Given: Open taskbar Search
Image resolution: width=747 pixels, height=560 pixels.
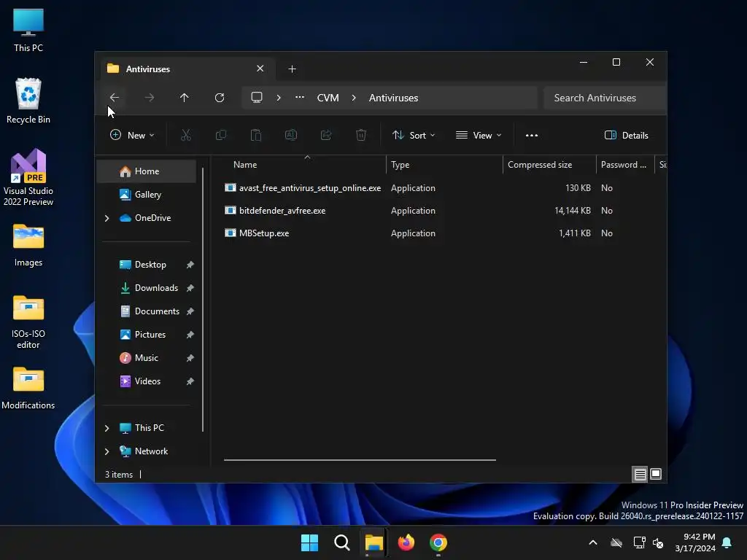Looking at the screenshot, I should 341,542.
